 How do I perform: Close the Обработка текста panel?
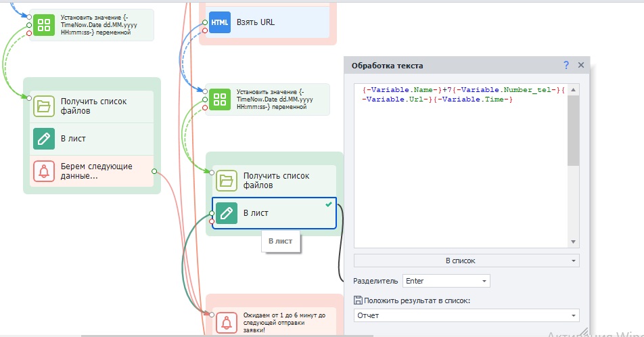[x=580, y=66]
